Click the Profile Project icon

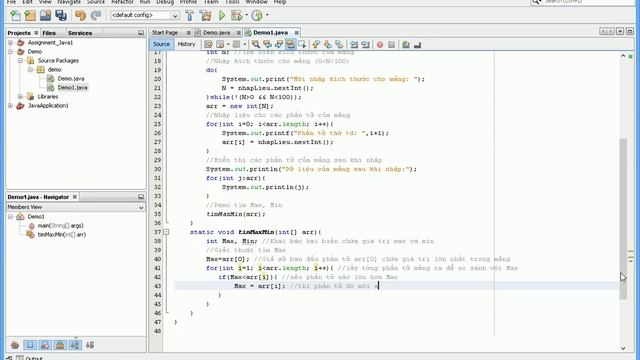(257, 16)
